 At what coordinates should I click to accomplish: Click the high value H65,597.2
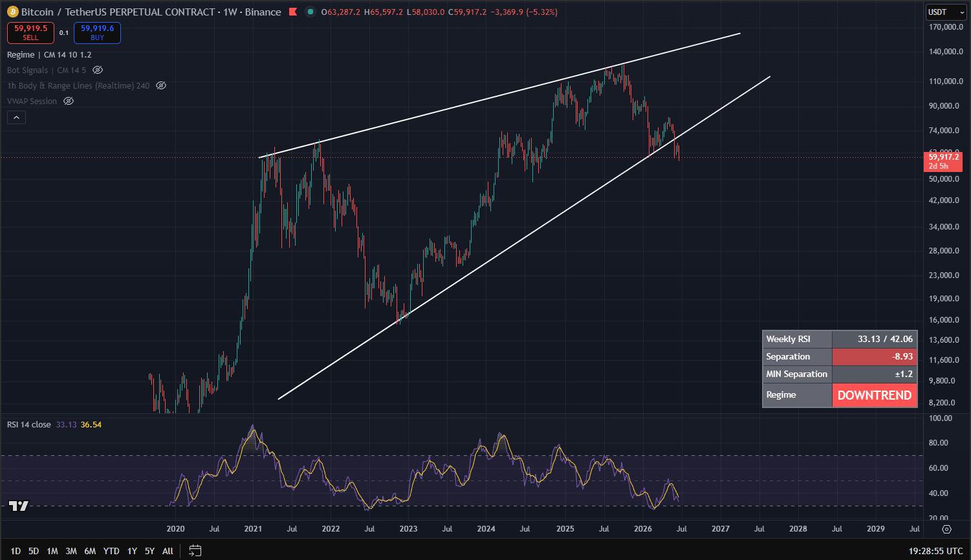[384, 12]
